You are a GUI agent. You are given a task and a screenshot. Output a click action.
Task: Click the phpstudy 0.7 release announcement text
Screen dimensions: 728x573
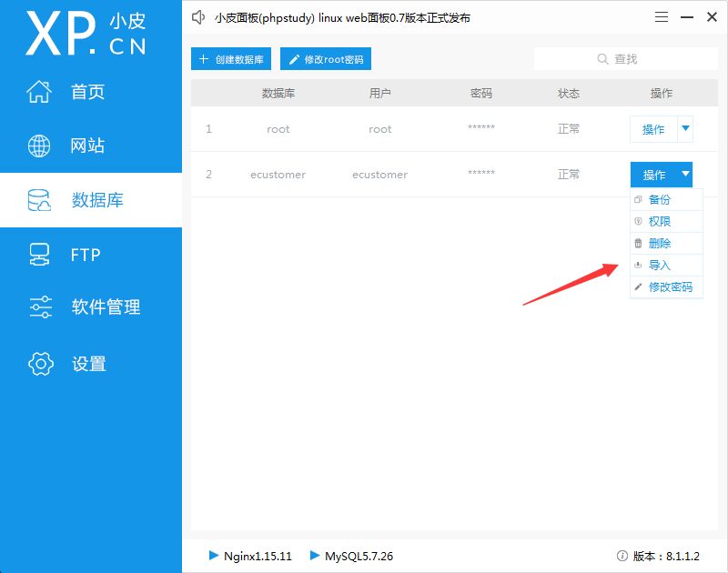[342, 18]
